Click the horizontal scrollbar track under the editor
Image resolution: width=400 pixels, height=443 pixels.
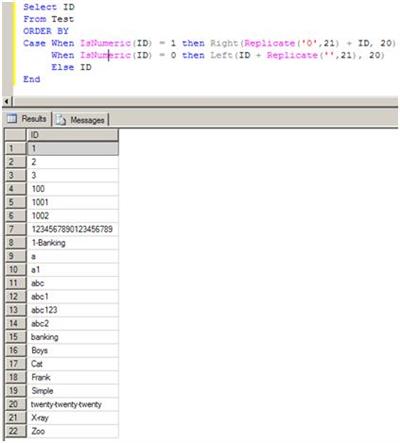point(205,101)
